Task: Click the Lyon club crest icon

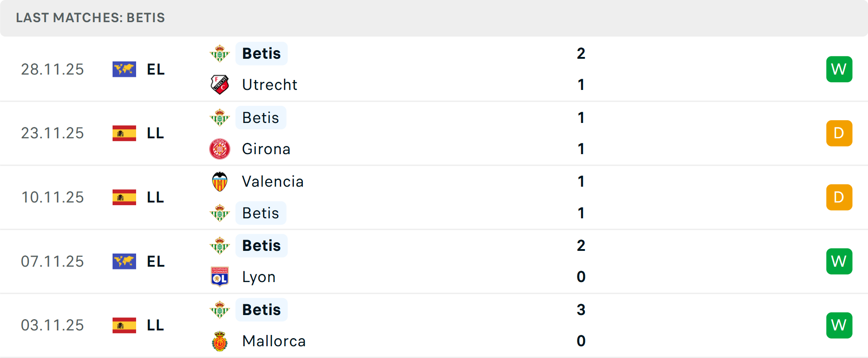Action: pyautogui.click(x=220, y=277)
